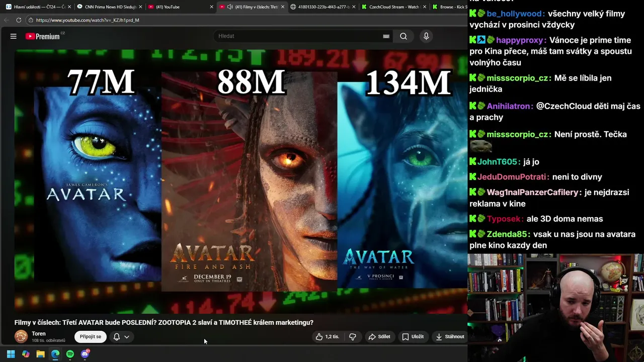Image resolution: width=644 pixels, height=362 pixels.
Task: Open Windows Start menu
Action: tap(11, 354)
